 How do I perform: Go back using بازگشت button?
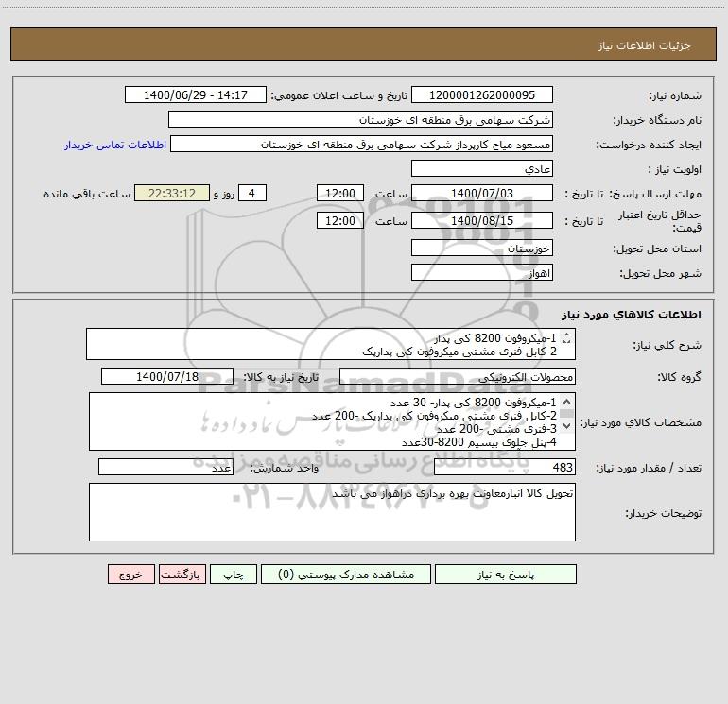point(182,574)
